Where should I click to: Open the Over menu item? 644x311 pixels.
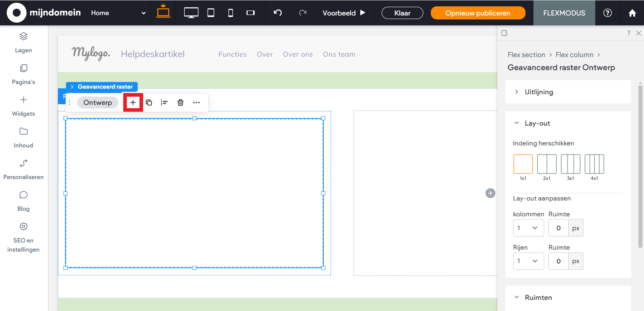[x=265, y=54]
